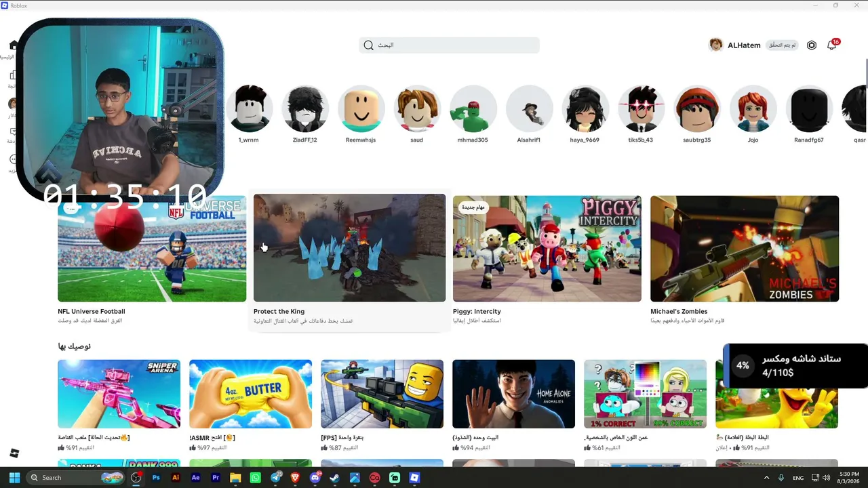Open the Piggy: Intercity thumbnail
The image size is (868, 488).
[x=547, y=249]
